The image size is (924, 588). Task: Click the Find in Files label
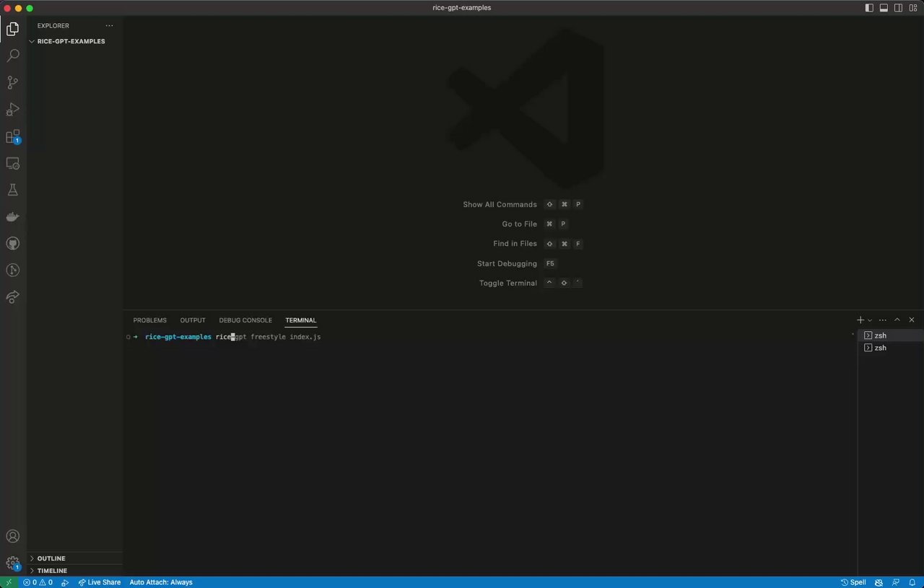515,244
